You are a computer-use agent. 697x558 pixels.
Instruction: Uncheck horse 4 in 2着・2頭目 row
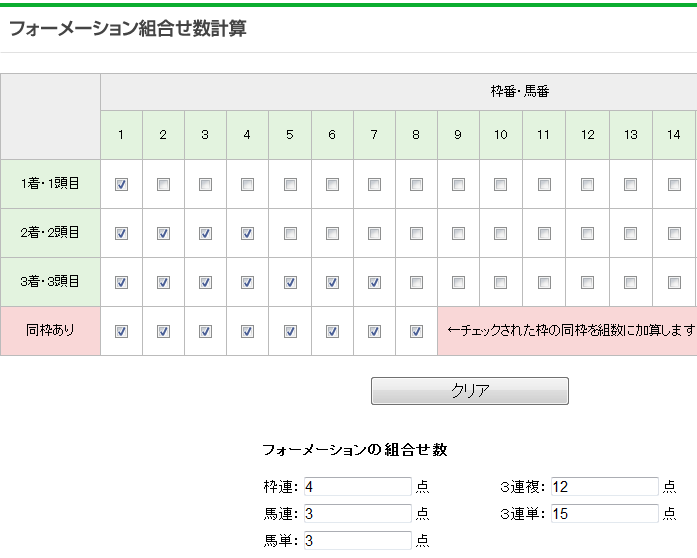pyautogui.click(x=247, y=233)
